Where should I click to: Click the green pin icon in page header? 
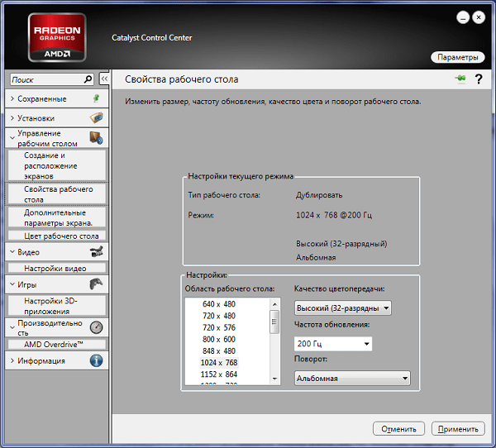tap(460, 79)
